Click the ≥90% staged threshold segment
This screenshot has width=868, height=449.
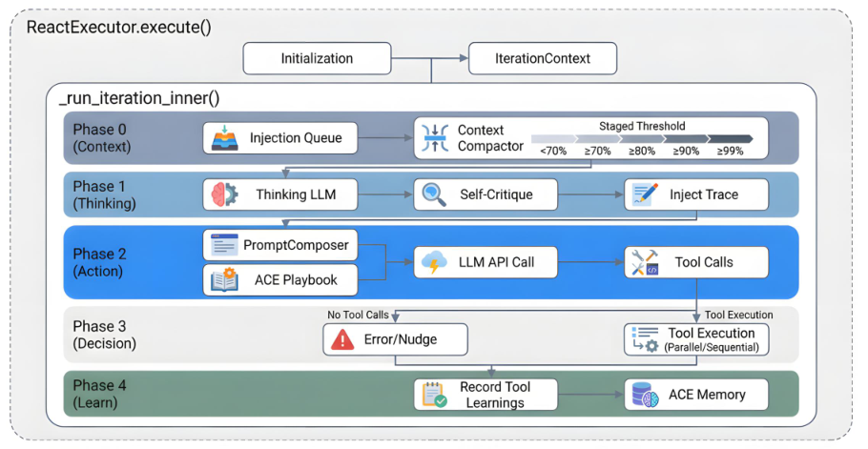point(686,139)
